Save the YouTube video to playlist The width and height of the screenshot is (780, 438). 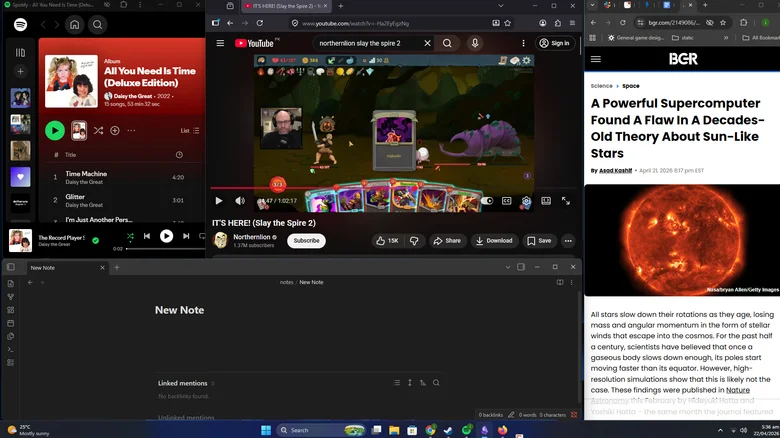[539, 241]
